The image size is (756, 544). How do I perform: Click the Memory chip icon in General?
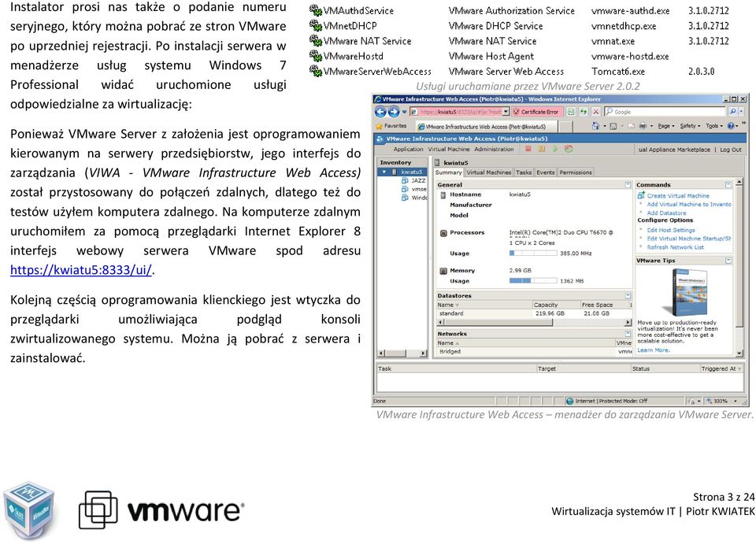tap(443, 271)
